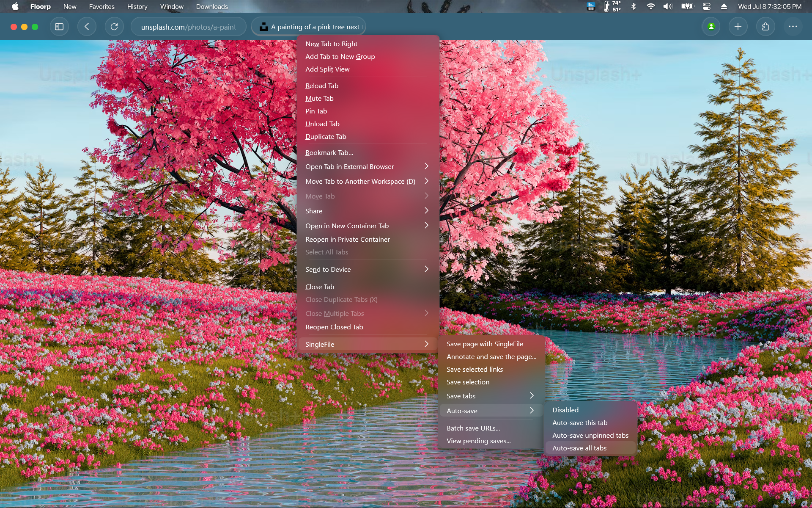The image size is (812, 508).
Task: Go back with the back arrow
Action: pos(87,27)
